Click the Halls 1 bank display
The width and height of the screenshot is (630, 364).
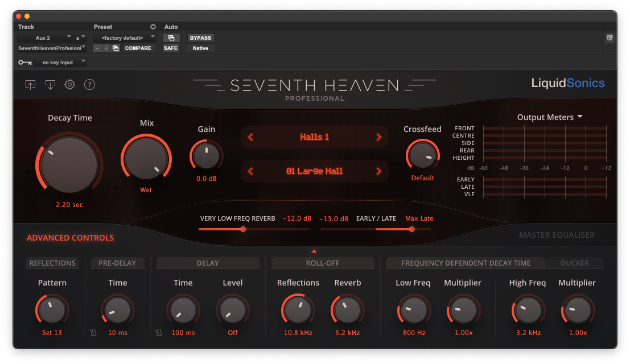coord(314,137)
